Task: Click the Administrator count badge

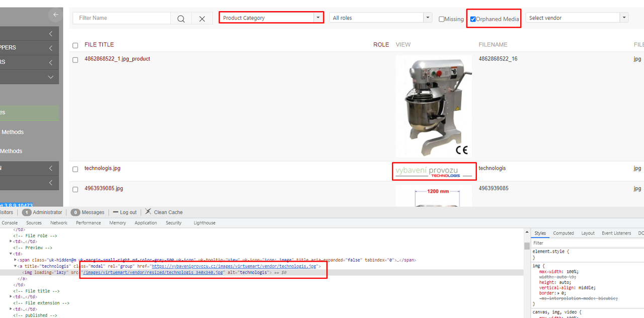Action: coord(26,212)
